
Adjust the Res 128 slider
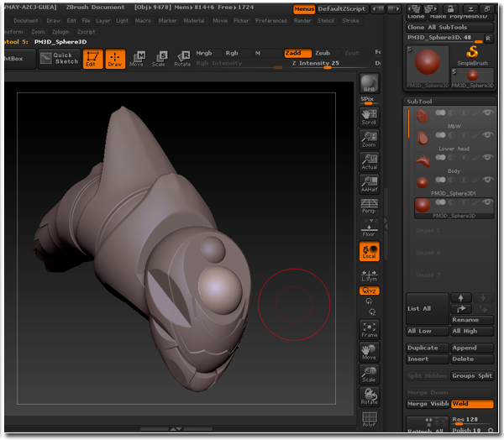[x=472, y=420]
